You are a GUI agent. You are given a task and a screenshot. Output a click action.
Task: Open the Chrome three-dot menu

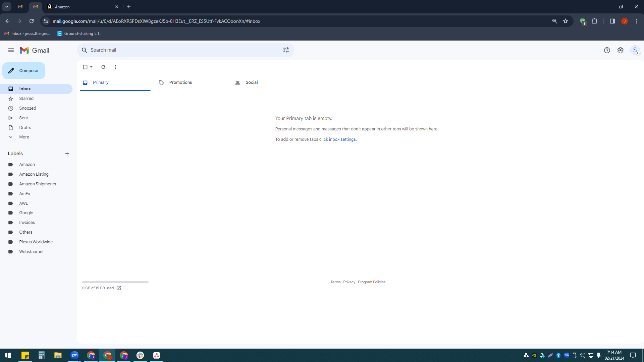[x=637, y=21]
